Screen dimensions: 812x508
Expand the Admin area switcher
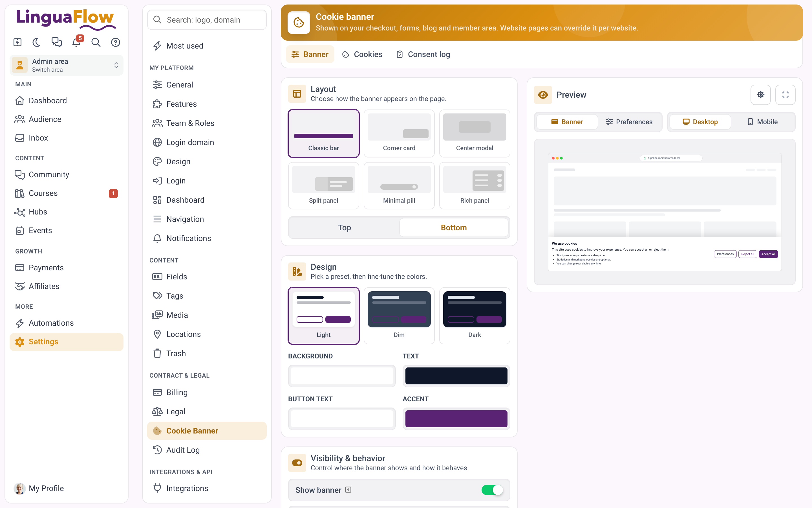click(x=67, y=65)
